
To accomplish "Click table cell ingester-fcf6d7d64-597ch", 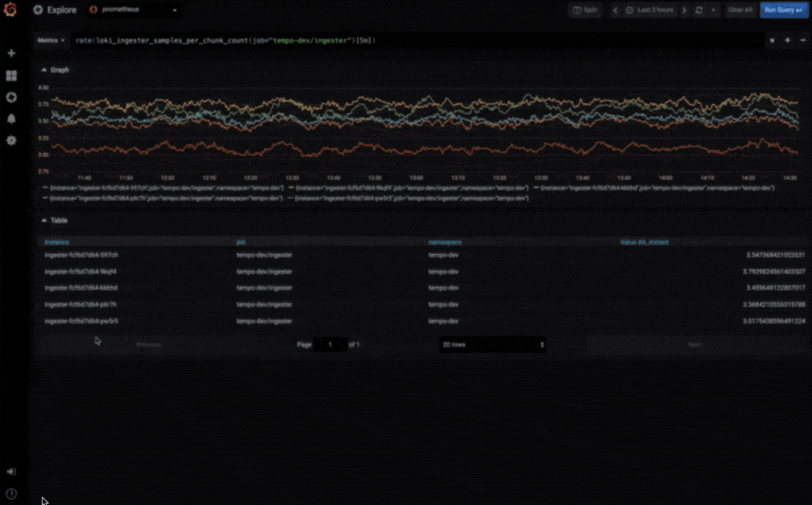I will (x=81, y=255).
